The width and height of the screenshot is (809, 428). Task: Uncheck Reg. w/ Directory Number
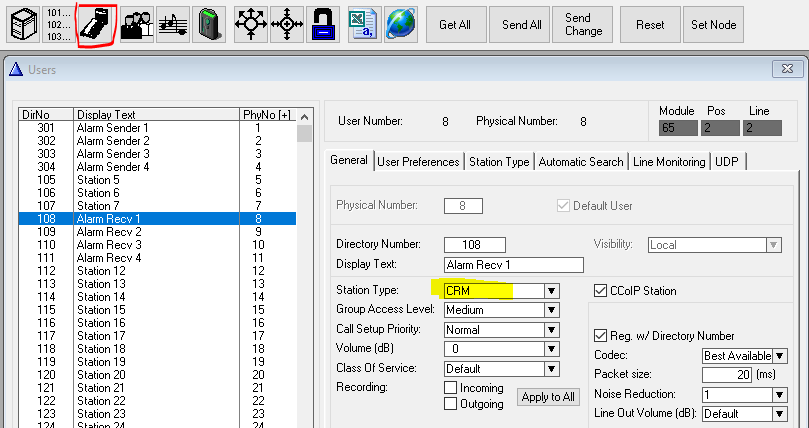[x=601, y=336]
